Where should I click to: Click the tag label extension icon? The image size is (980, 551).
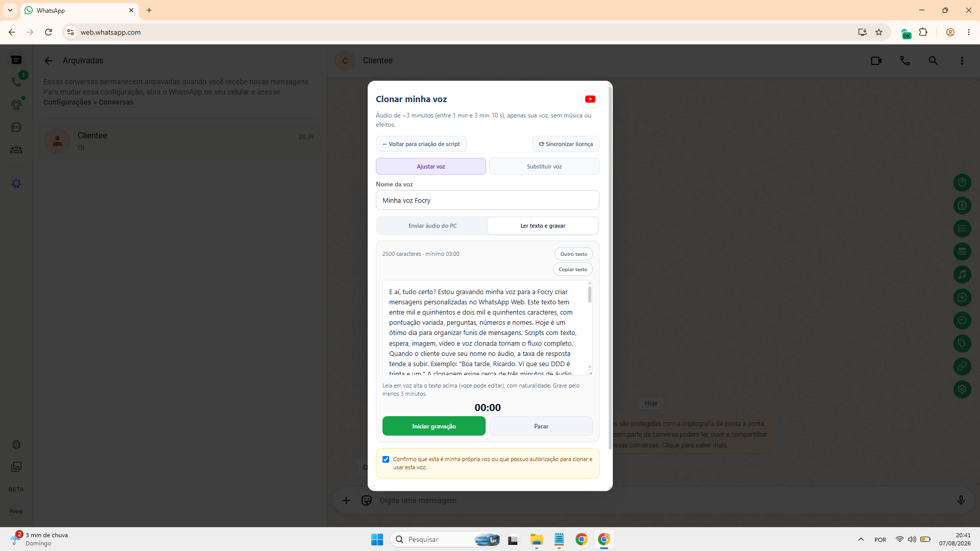(x=962, y=343)
